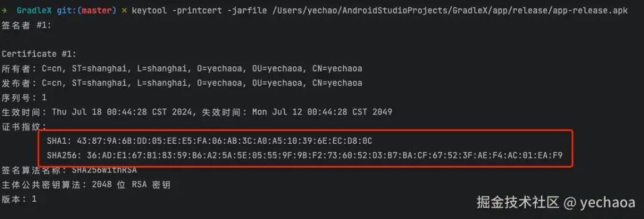Click the 所有者 owner line
This screenshot has height=219, width=644.
click(182, 69)
